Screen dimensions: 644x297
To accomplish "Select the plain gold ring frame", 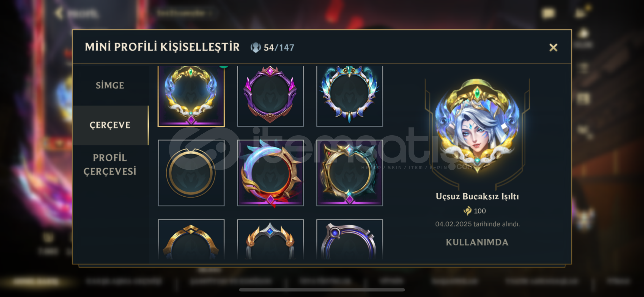I will (191, 173).
